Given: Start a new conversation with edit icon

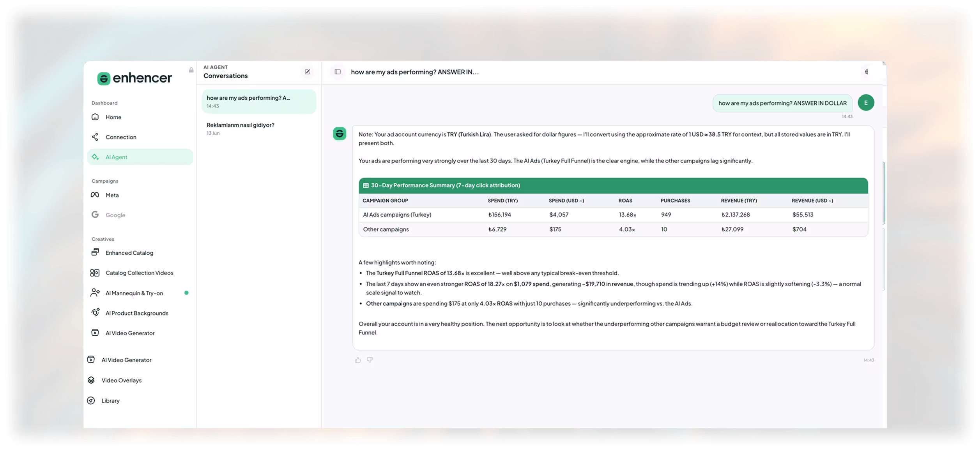Looking at the screenshot, I should (x=308, y=72).
